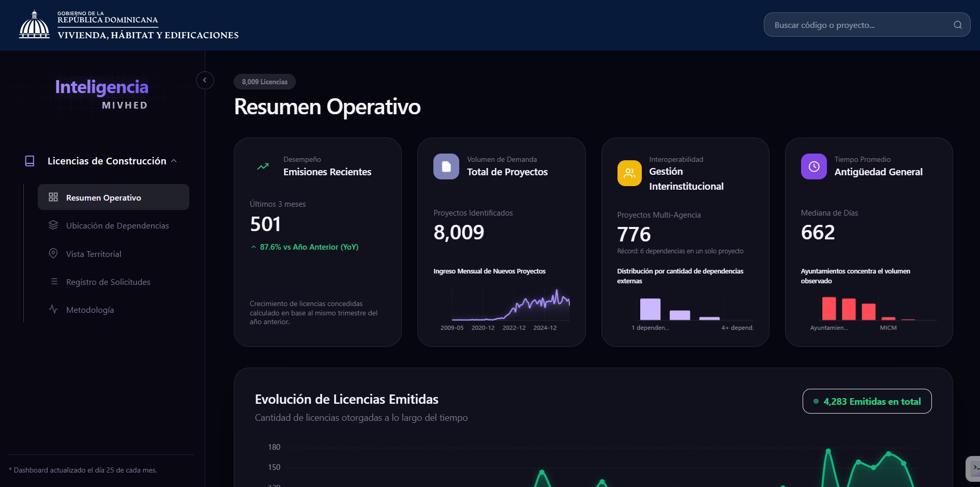Click the search magnifier icon
The image size is (980, 487).
tap(957, 25)
